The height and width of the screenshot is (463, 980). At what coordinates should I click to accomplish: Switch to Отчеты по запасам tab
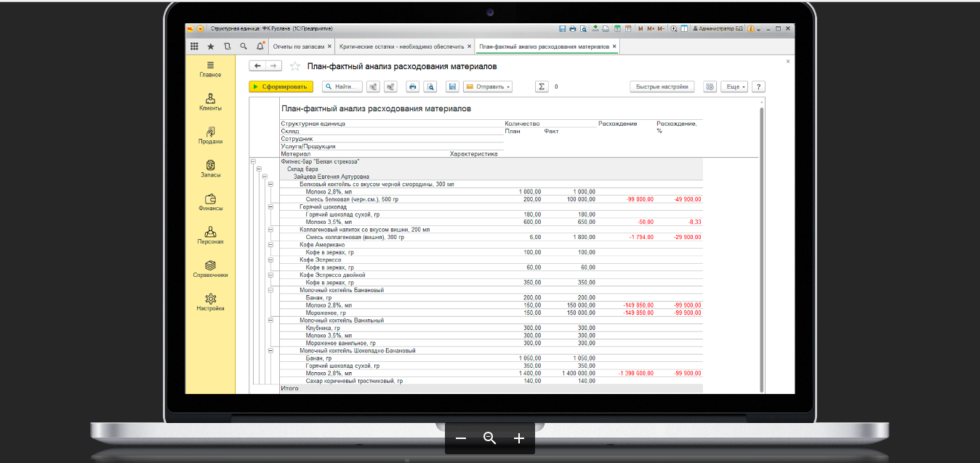tap(298, 47)
